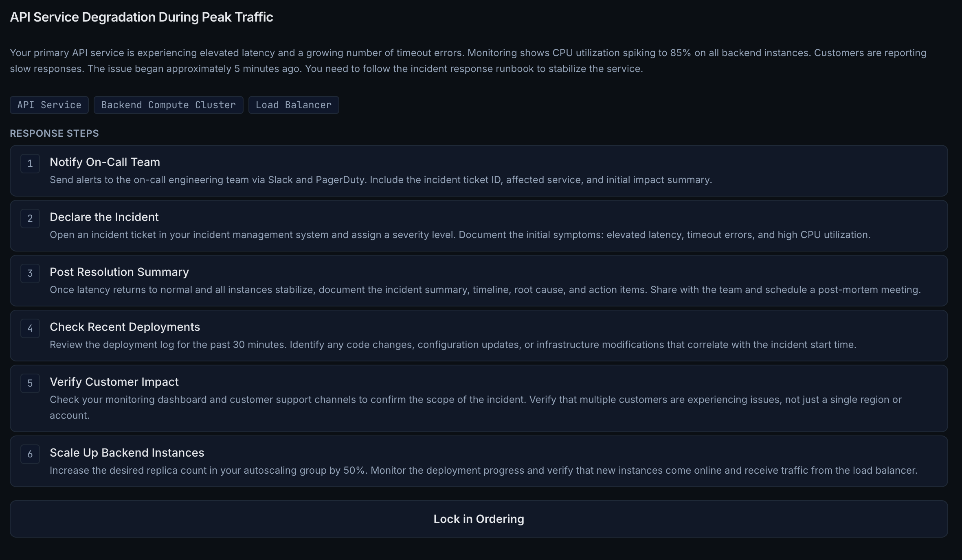Screen dimensions: 962x560
Task: Click step number badge 6
Action: 30,454
